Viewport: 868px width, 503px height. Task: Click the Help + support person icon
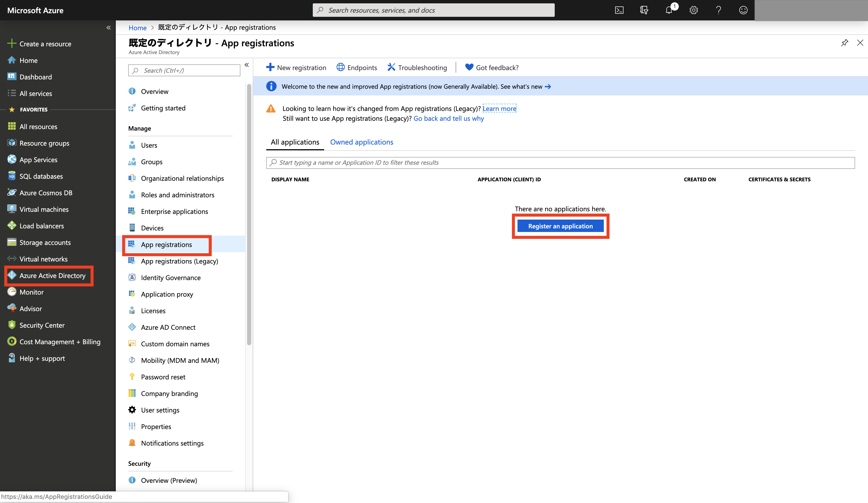[12, 358]
